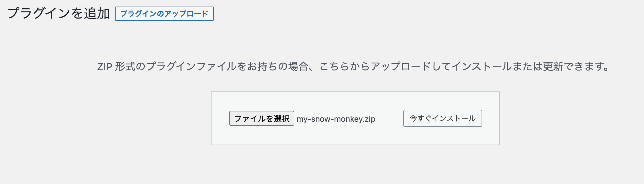Click the プラグインのアップロード button
644x184 pixels.
pyautogui.click(x=164, y=14)
